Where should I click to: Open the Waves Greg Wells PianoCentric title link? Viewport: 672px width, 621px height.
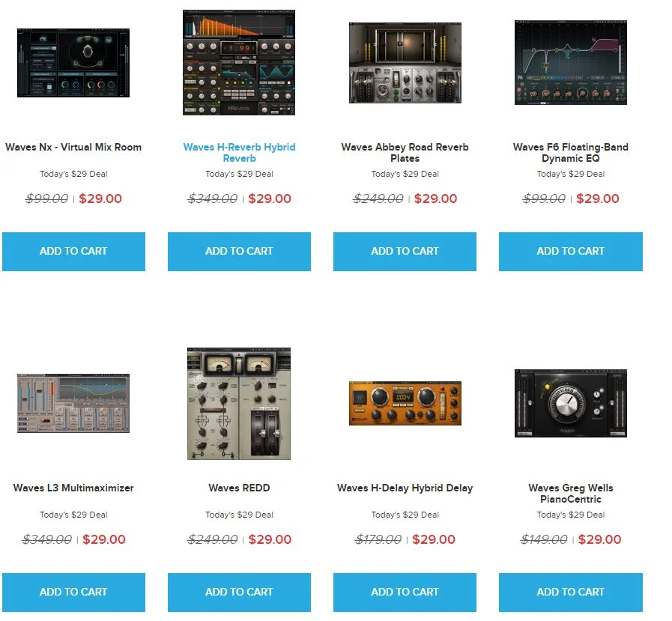[571, 494]
